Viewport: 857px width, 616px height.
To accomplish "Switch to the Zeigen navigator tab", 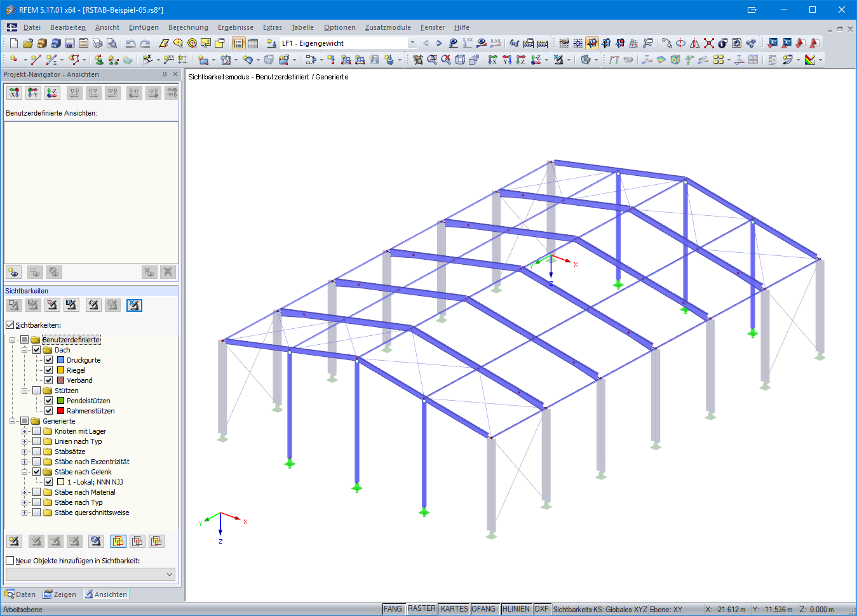I will tap(60, 594).
